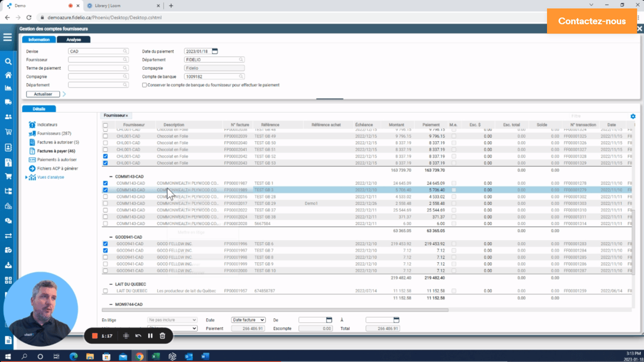Open the Date facture dropdown
644x362 pixels.
(248, 320)
